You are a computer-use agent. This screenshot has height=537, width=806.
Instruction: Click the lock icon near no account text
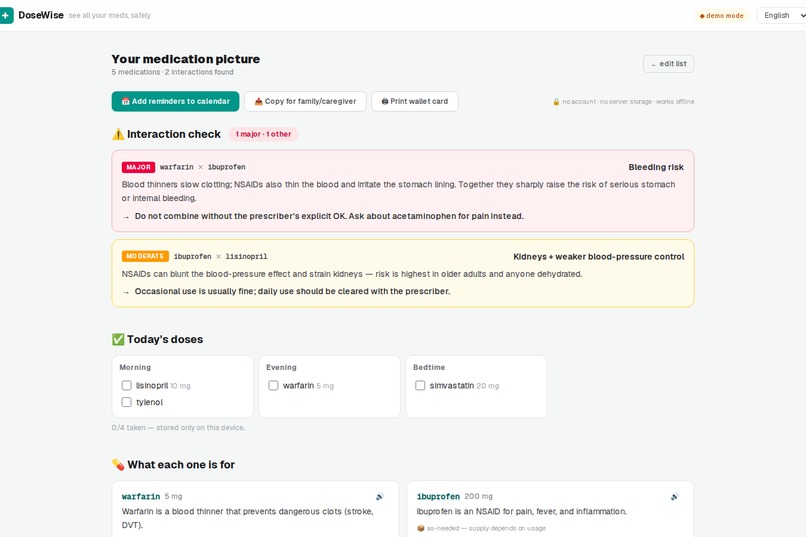click(556, 102)
